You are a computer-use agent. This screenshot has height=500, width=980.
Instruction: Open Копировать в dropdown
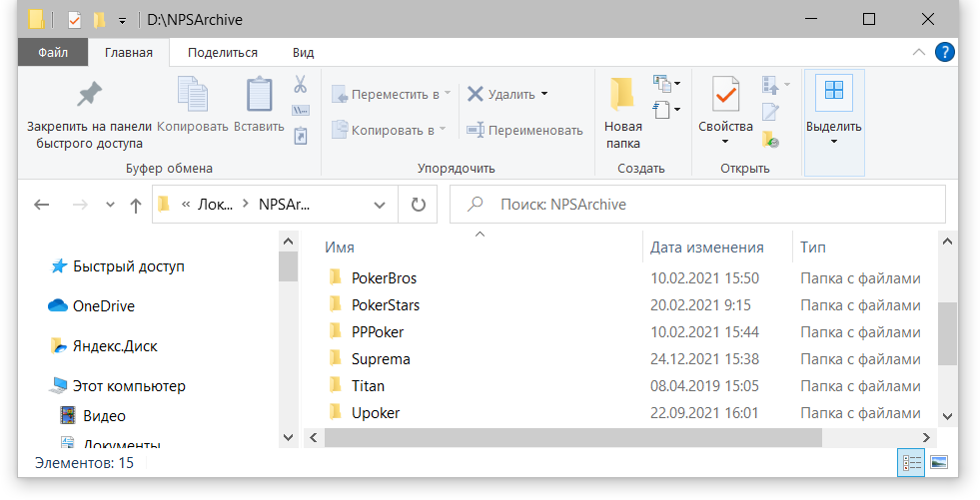point(389,130)
